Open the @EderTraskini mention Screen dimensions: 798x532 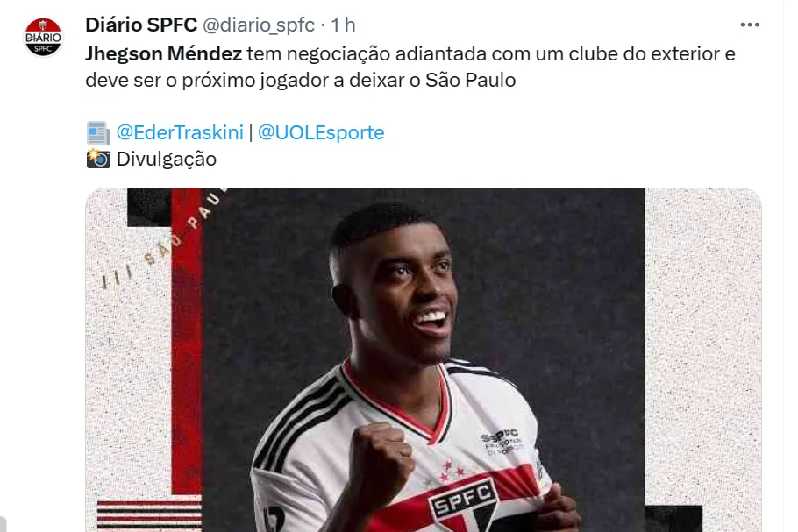click(x=180, y=132)
